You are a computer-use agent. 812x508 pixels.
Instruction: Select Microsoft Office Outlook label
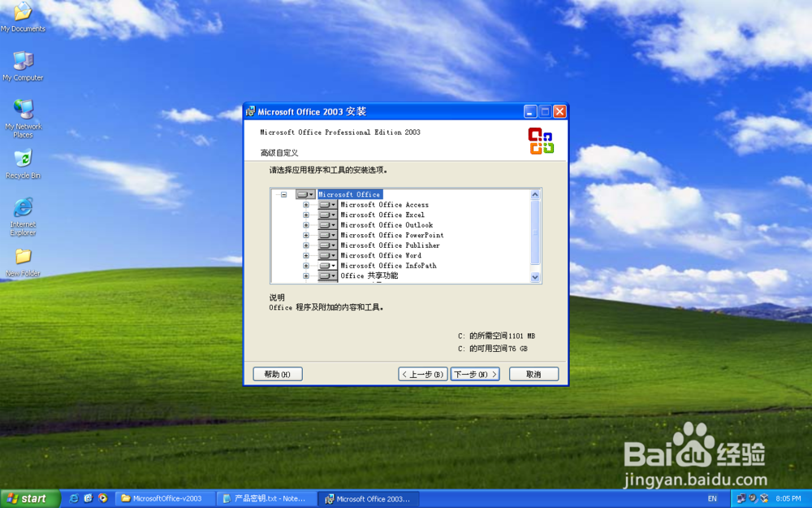387,225
